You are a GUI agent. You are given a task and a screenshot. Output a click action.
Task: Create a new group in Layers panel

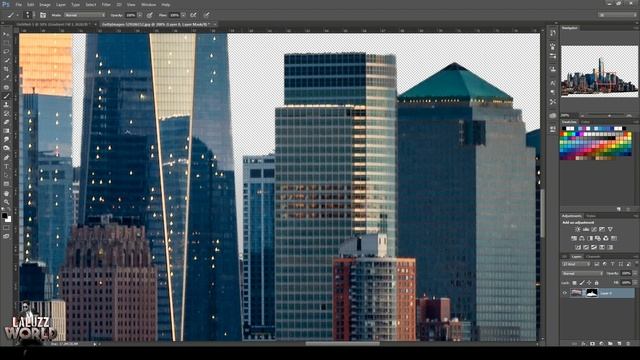pos(610,343)
